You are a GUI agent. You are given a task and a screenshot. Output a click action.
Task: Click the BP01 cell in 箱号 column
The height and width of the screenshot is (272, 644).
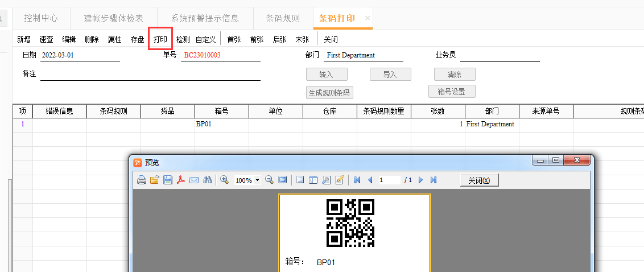(222, 124)
